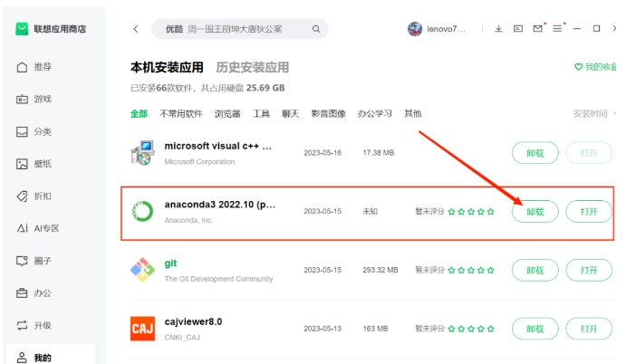Click the git star rating

[x=471, y=270]
